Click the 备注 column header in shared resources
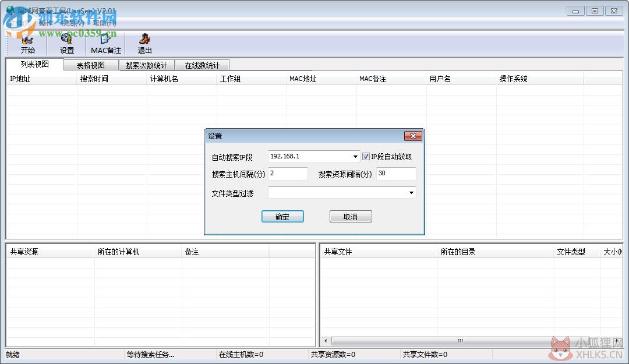The image size is (629, 364). 225,252
